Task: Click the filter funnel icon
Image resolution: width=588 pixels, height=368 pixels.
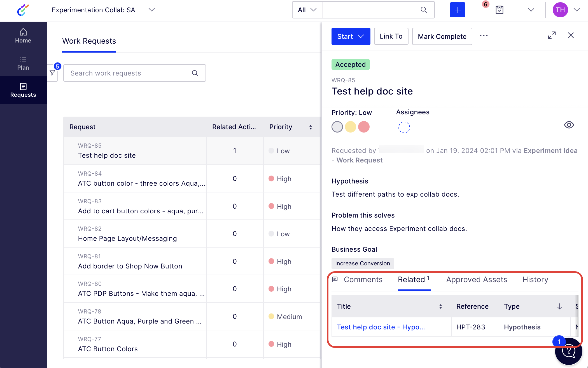Action: coord(52,73)
